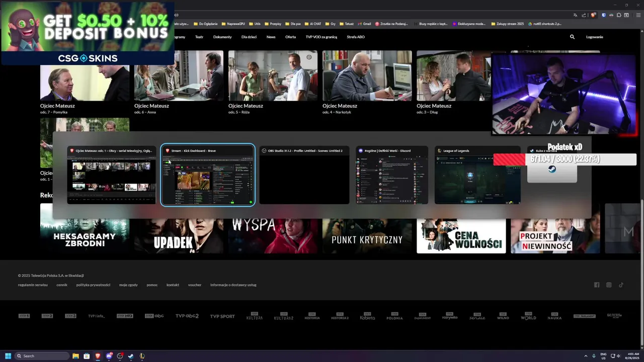Open the Do Oglądania bookmark folder
Image resolution: width=644 pixels, height=362 pixels.
pos(205,24)
